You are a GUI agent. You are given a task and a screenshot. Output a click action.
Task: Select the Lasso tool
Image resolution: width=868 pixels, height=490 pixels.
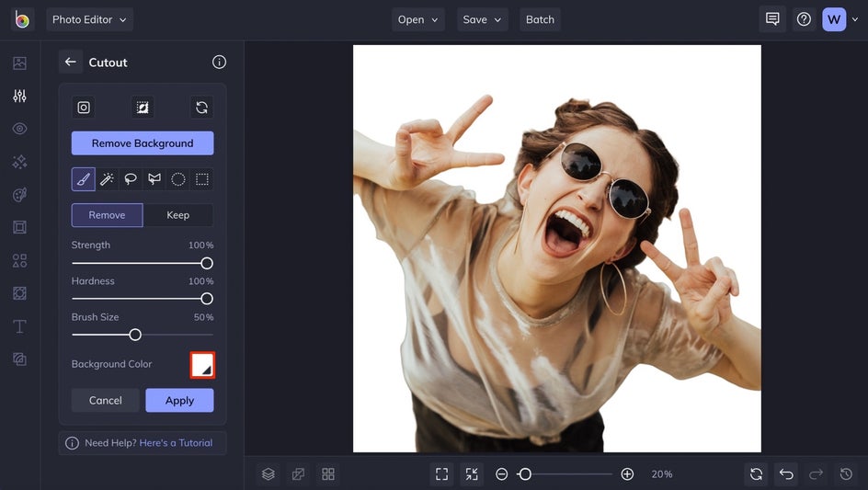(x=131, y=179)
